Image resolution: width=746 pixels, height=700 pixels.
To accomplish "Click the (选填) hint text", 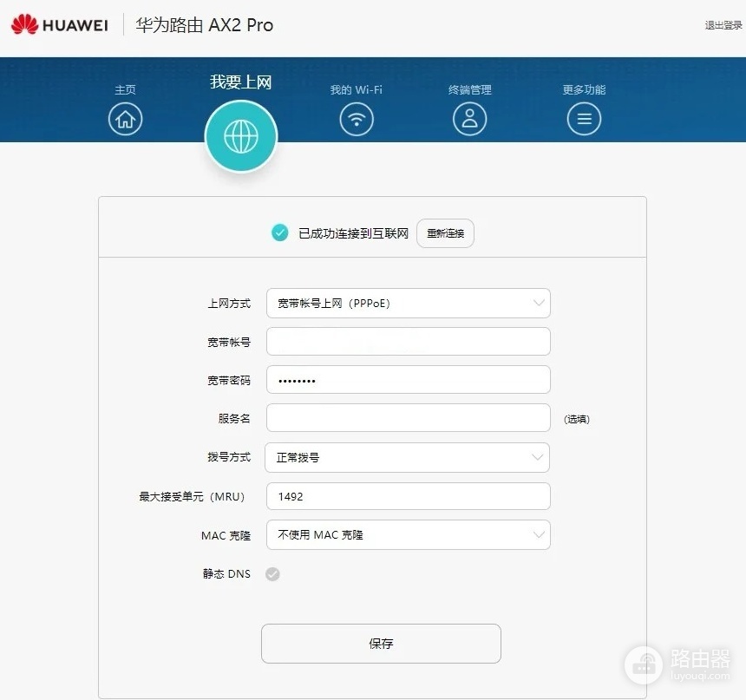I will 577,419.
